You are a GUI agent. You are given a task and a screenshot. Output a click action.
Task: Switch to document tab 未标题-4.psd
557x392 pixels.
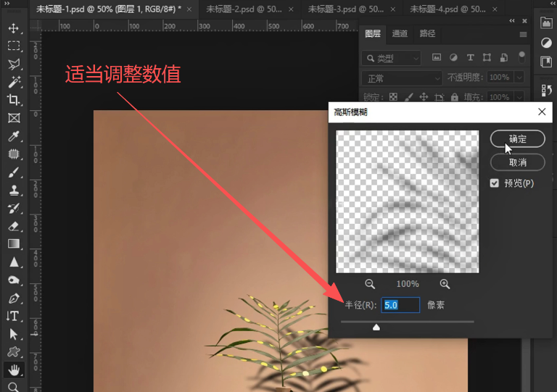coord(447,9)
